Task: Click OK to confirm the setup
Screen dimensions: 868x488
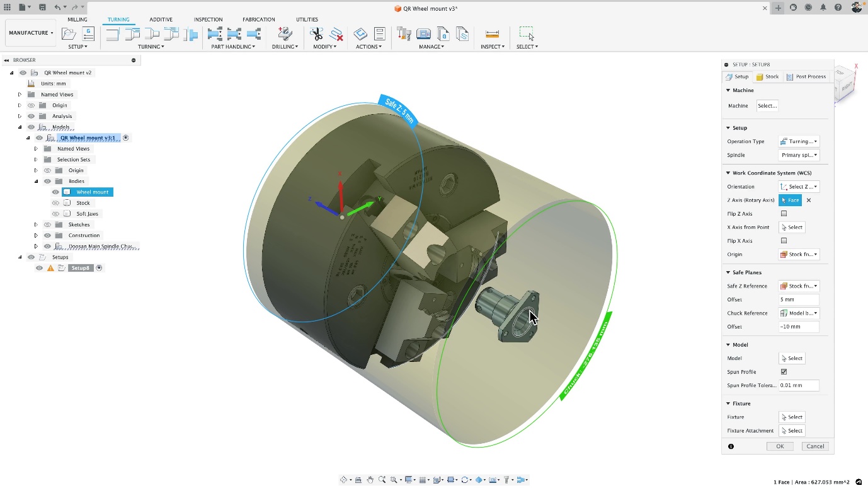Action: pyautogui.click(x=780, y=446)
